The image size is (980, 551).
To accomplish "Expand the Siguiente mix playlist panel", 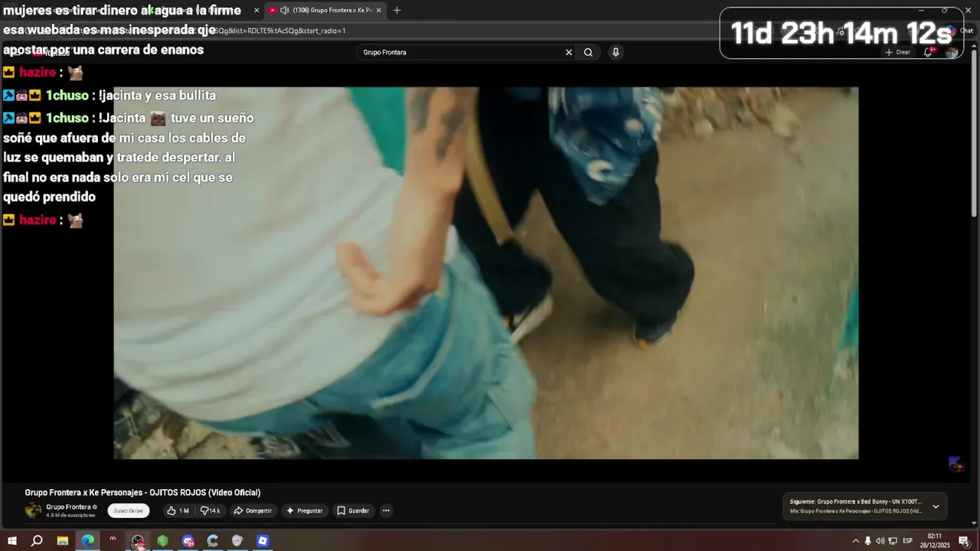I will coord(936,507).
